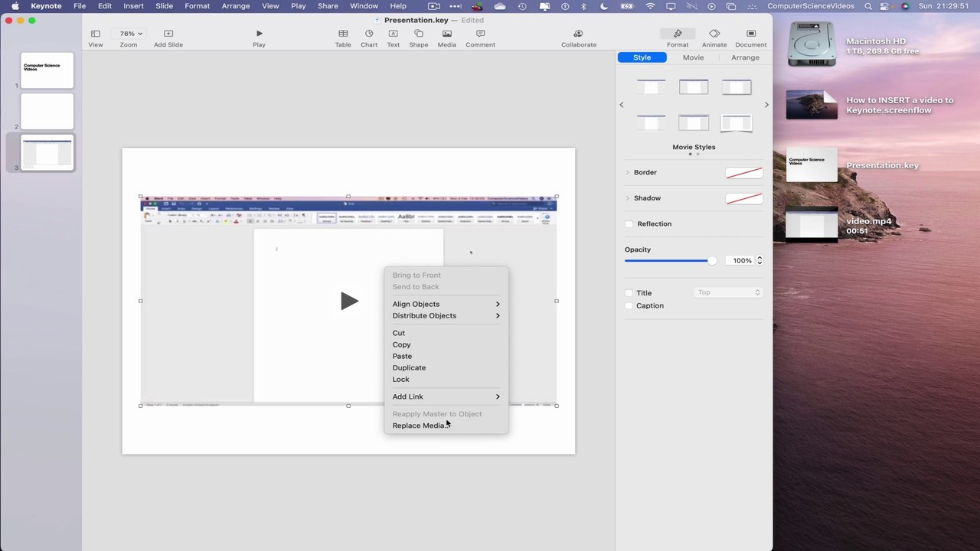Screen dimensions: 980x551
Task: Check the Caption checkbox
Action: click(x=629, y=305)
